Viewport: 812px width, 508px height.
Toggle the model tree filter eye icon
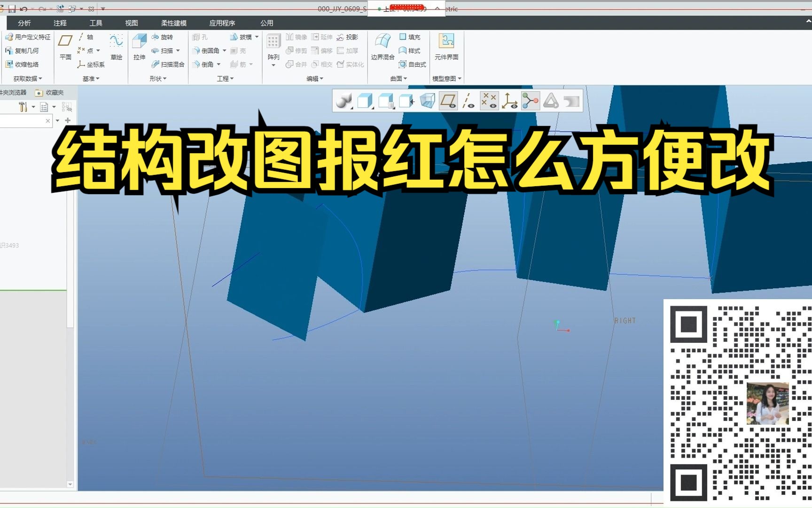tap(67, 107)
